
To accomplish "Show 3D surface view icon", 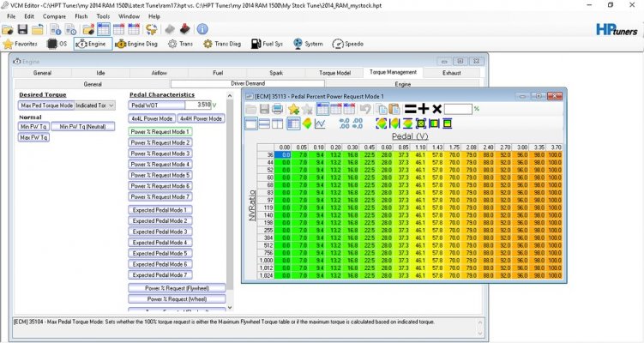I will (307, 123).
